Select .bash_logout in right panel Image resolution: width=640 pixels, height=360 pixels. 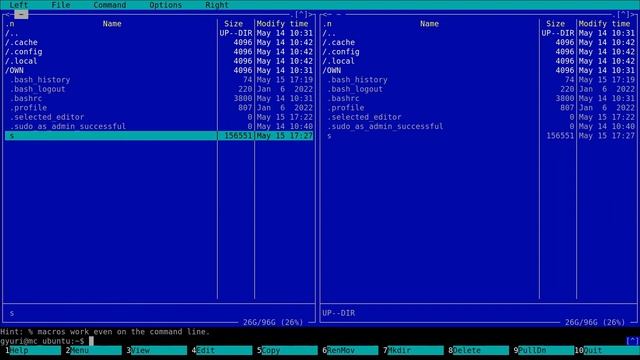[x=430, y=89]
